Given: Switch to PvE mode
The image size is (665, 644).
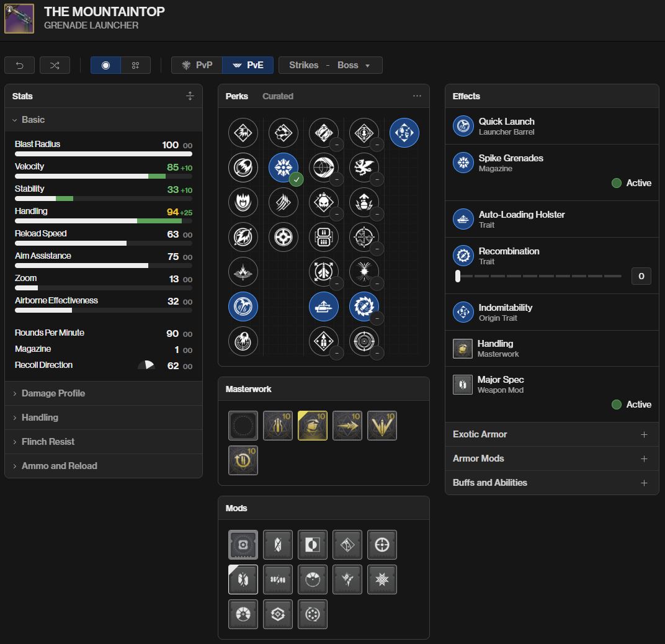Looking at the screenshot, I should pos(248,65).
